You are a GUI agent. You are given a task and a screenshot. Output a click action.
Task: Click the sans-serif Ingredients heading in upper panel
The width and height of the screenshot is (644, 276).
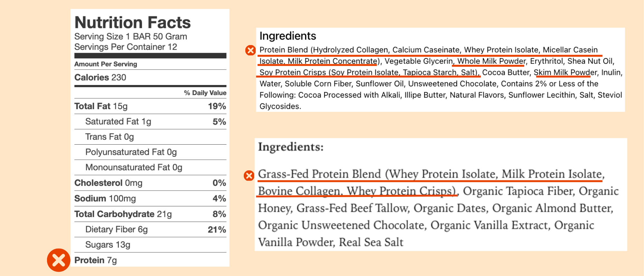(288, 36)
